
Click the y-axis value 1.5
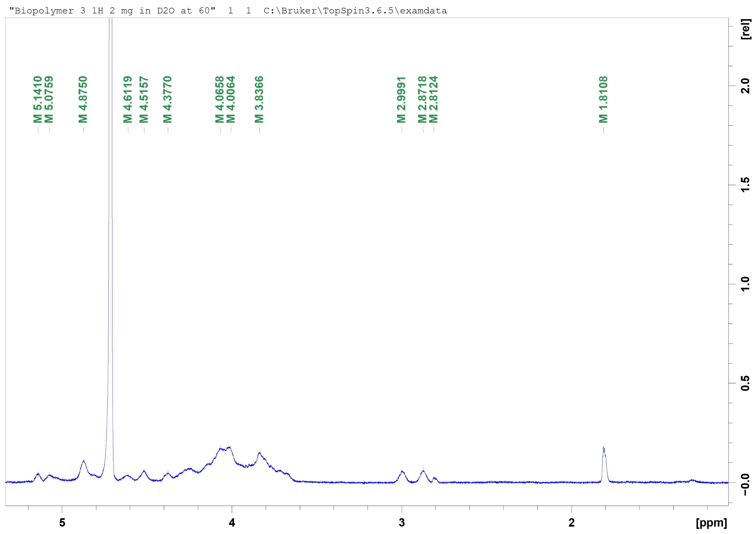click(745, 185)
